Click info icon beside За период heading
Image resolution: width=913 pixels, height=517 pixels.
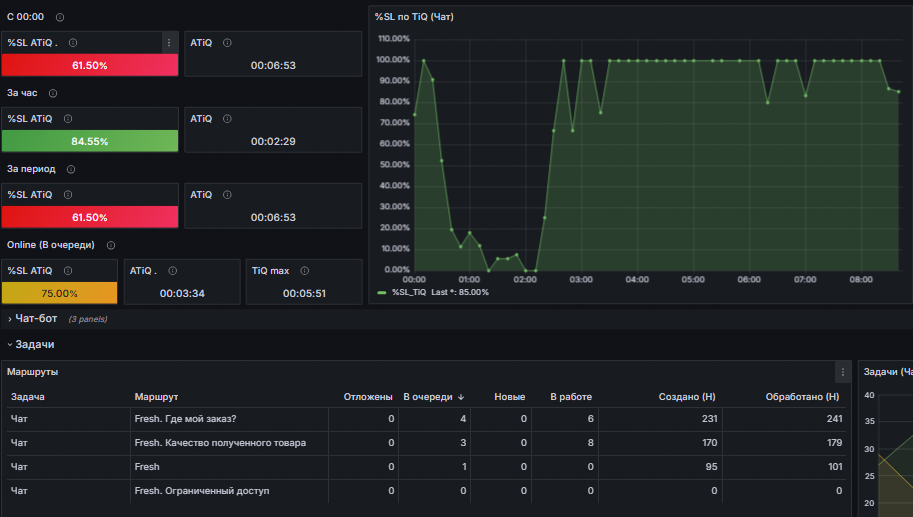(x=71, y=169)
